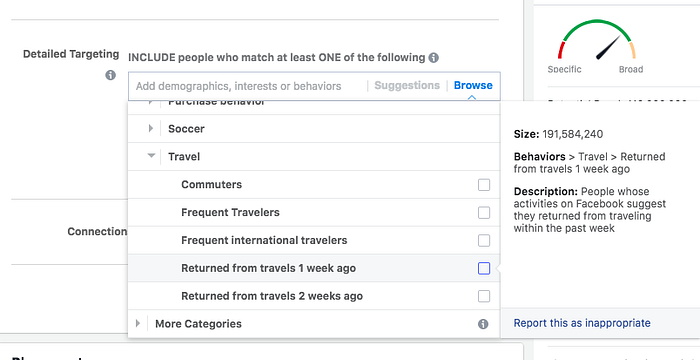Expand the Soccer category arrow
700x360 pixels.
pos(150,129)
